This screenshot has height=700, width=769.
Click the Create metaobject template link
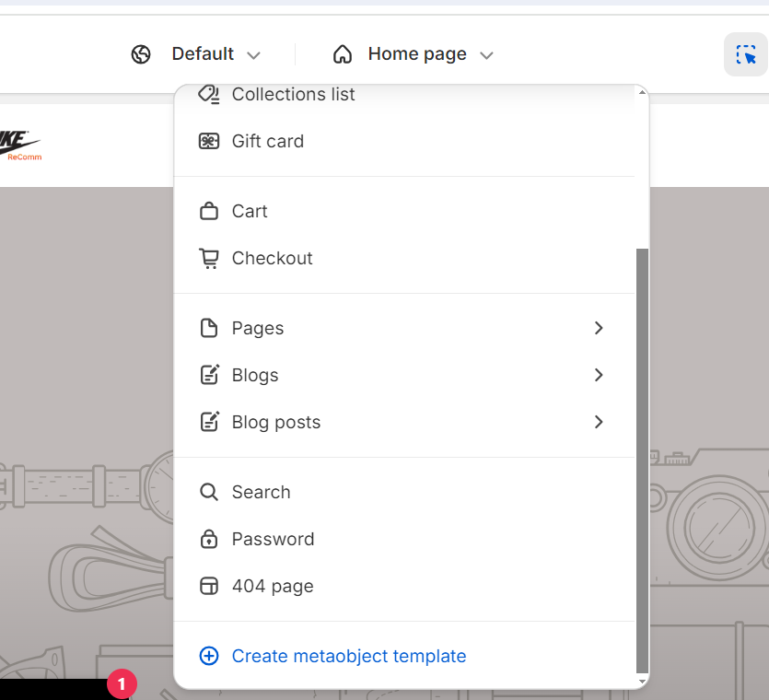pyautogui.click(x=348, y=656)
